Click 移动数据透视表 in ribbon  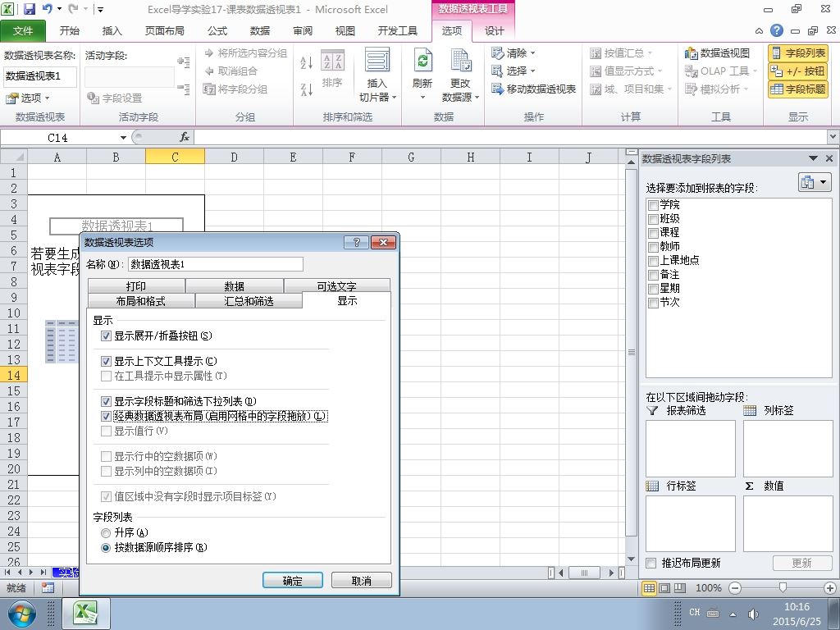coord(533,89)
